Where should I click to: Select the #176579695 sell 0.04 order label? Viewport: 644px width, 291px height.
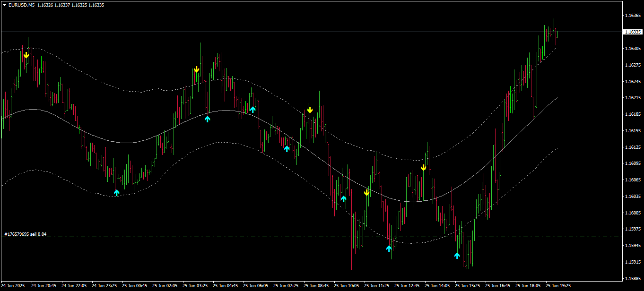point(26,234)
